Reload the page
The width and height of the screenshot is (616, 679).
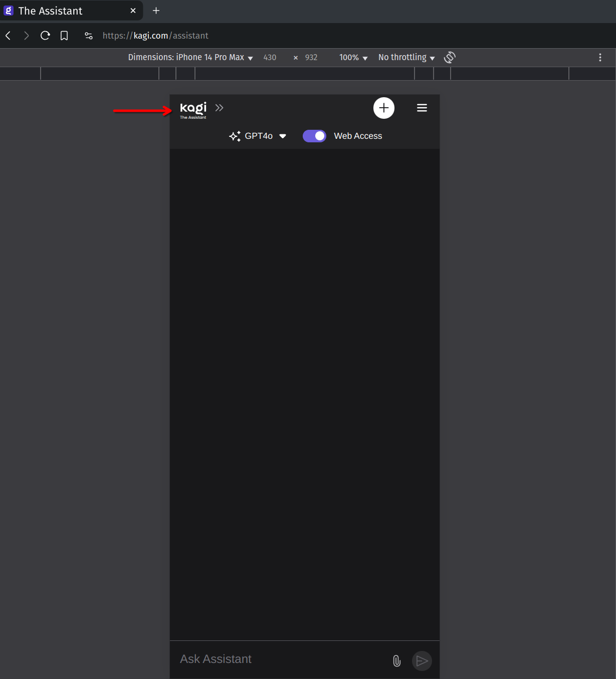45,36
